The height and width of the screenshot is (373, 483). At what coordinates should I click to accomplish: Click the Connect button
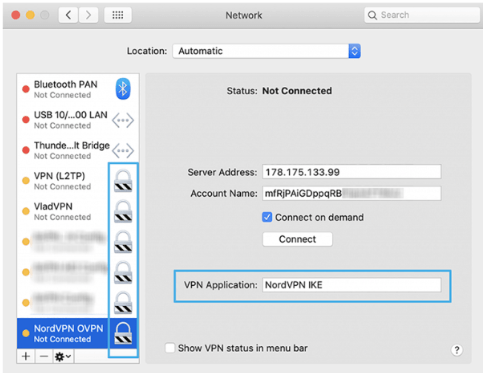pyautogui.click(x=297, y=239)
